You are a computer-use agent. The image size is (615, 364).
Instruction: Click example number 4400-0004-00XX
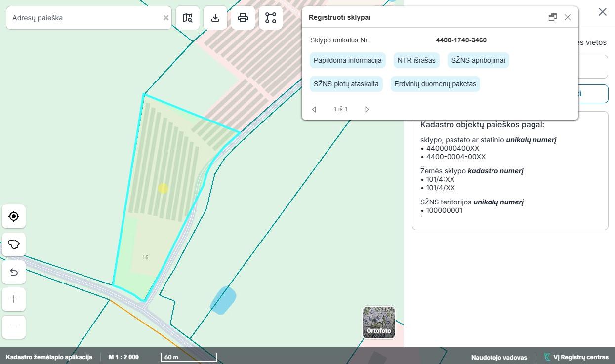[x=456, y=157]
